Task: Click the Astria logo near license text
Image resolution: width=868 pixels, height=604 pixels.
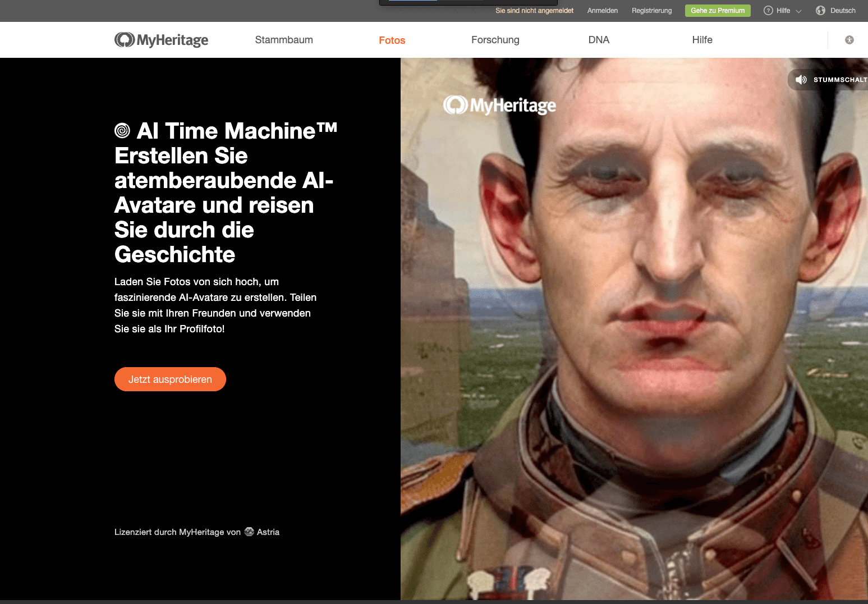Action: click(x=249, y=532)
